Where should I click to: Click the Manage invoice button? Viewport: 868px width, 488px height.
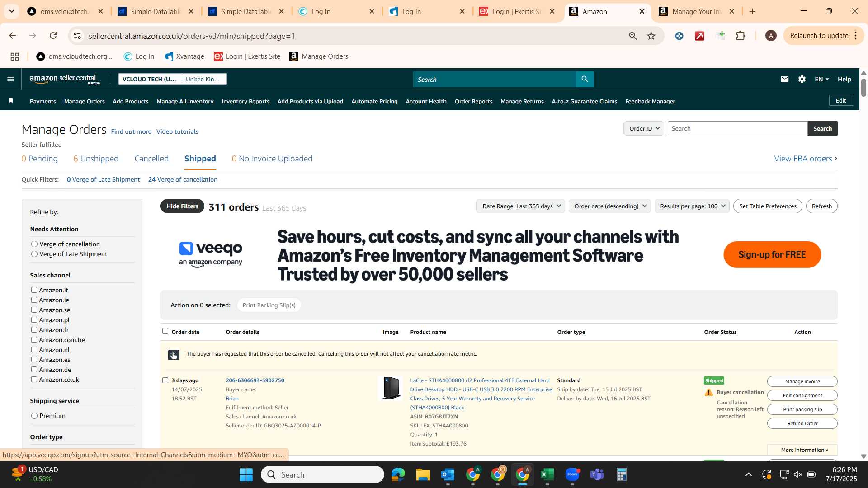point(802,381)
